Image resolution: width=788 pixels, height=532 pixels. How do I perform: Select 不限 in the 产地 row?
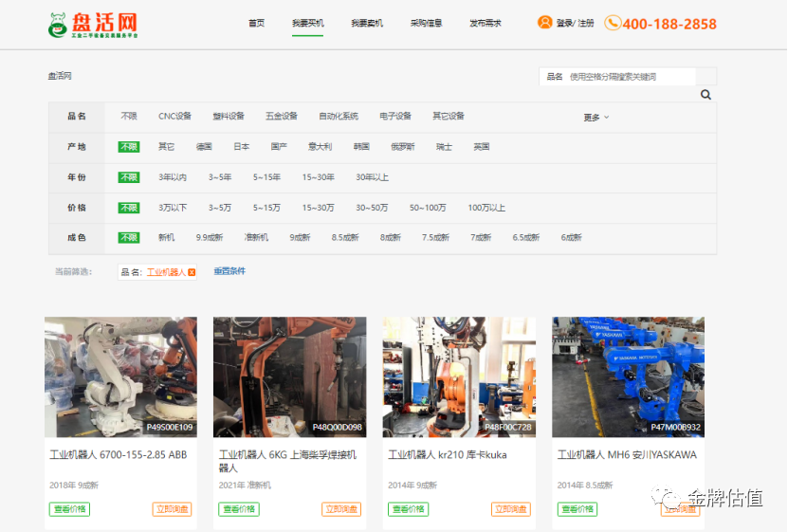(128, 147)
